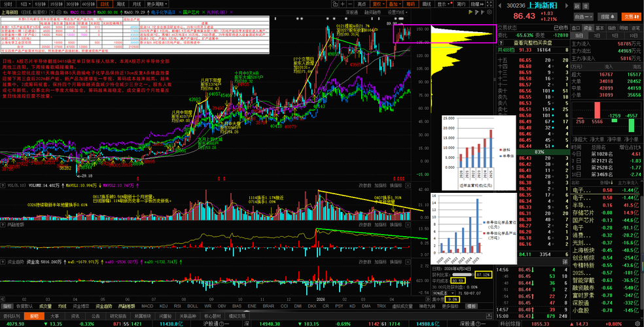Screen dimensions: 644x327
Task: Switch chart period to 日线
Action: 105,4
